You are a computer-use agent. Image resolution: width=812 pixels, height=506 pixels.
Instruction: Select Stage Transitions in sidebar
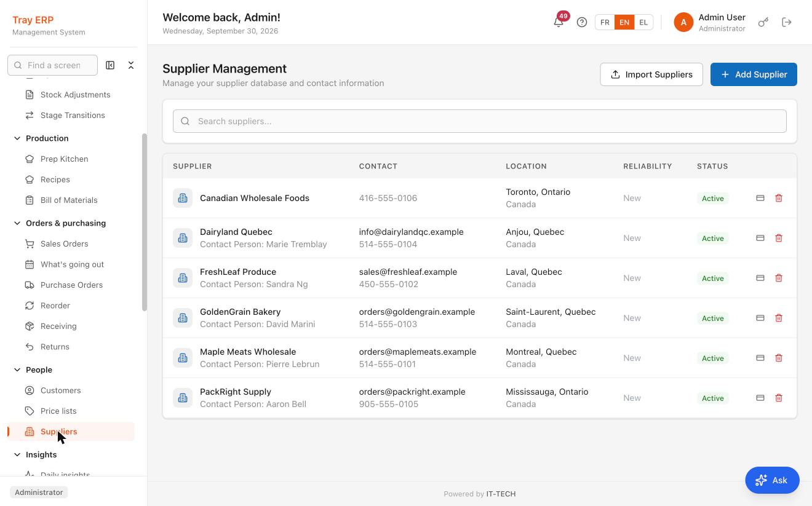point(71,115)
